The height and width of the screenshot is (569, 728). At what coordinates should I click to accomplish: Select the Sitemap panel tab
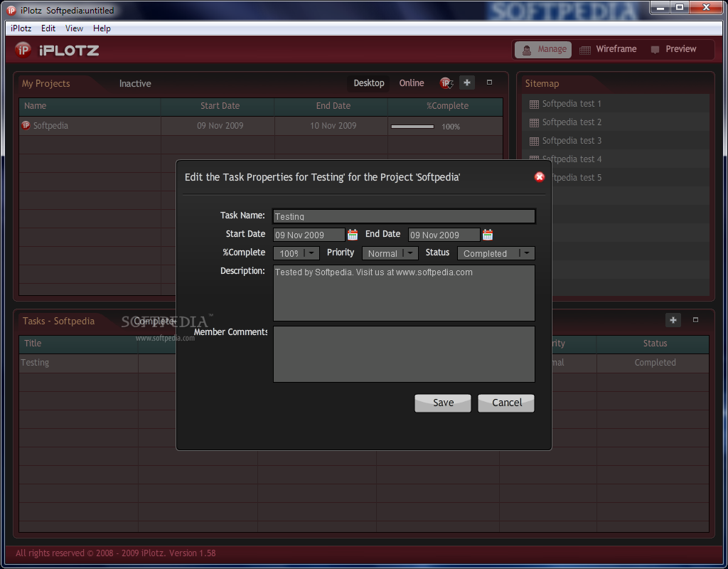click(542, 84)
